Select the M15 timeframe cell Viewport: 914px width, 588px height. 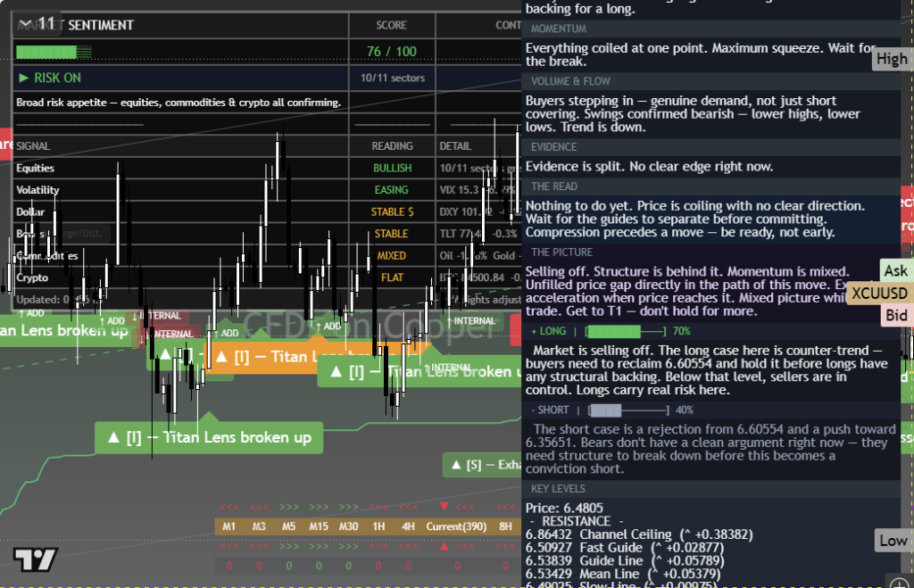pyautogui.click(x=319, y=526)
